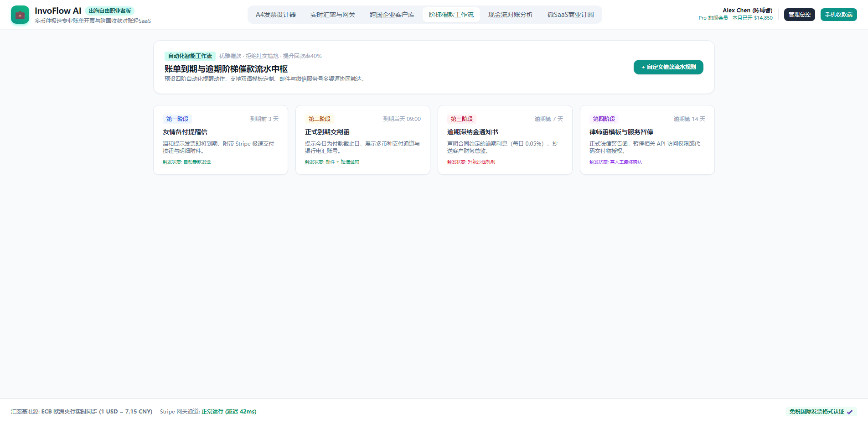The height and width of the screenshot is (424, 868).
Task: Open the 逾期滞纳金通知书 stage card
Action: click(x=505, y=140)
